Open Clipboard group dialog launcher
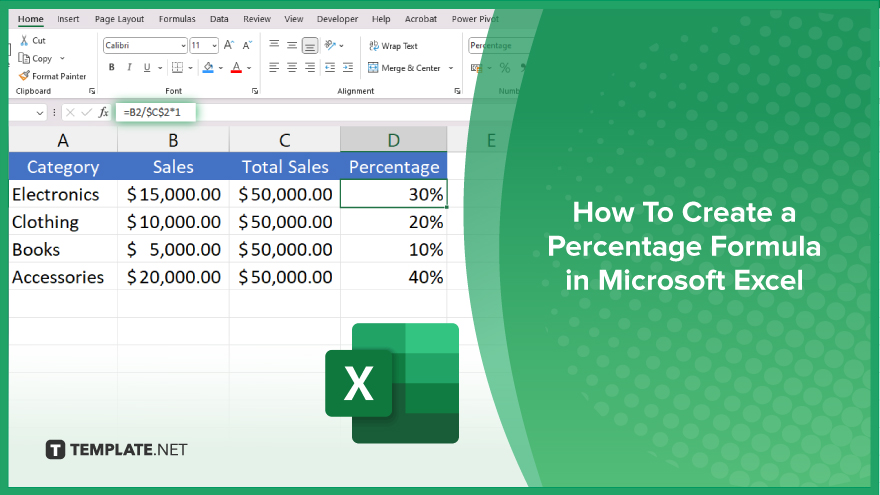 point(92,91)
